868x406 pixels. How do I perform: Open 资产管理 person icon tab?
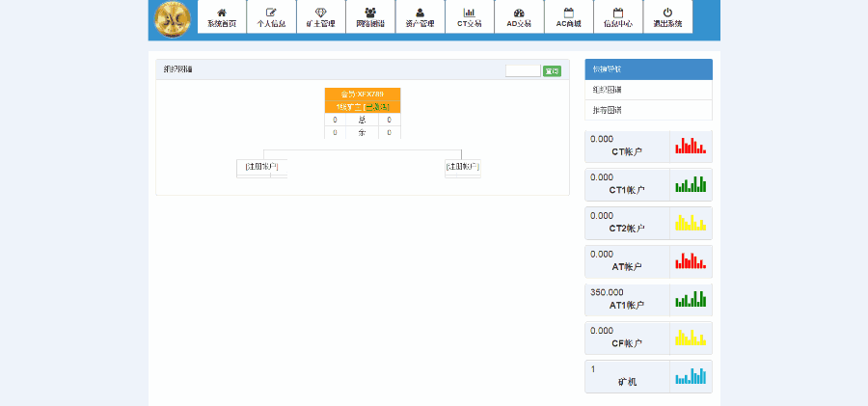click(420, 17)
